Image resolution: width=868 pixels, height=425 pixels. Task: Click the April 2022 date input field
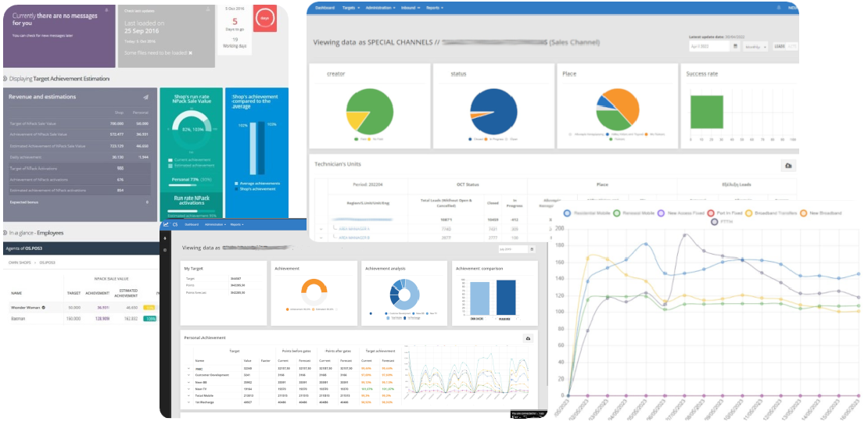click(x=708, y=47)
